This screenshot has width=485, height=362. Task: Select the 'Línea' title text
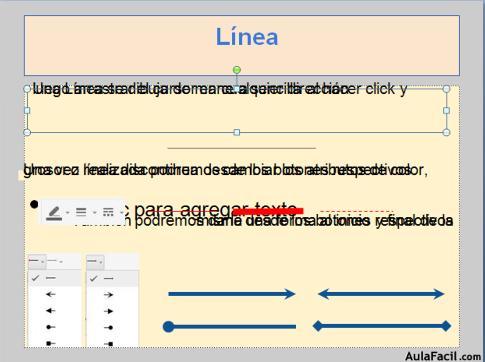[x=247, y=37]
